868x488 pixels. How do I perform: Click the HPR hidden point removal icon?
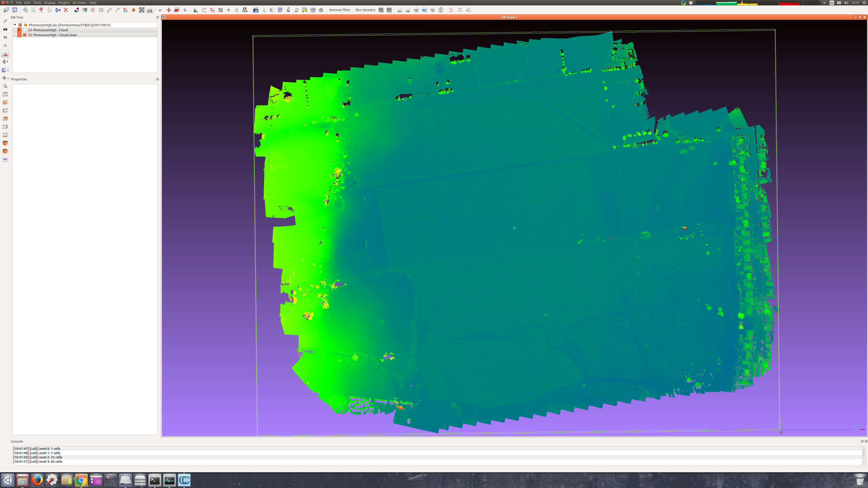click(x=297, y=10)
